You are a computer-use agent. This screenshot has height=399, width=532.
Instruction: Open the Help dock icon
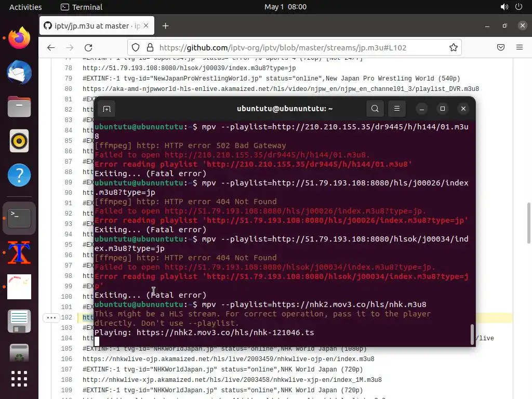19,175
